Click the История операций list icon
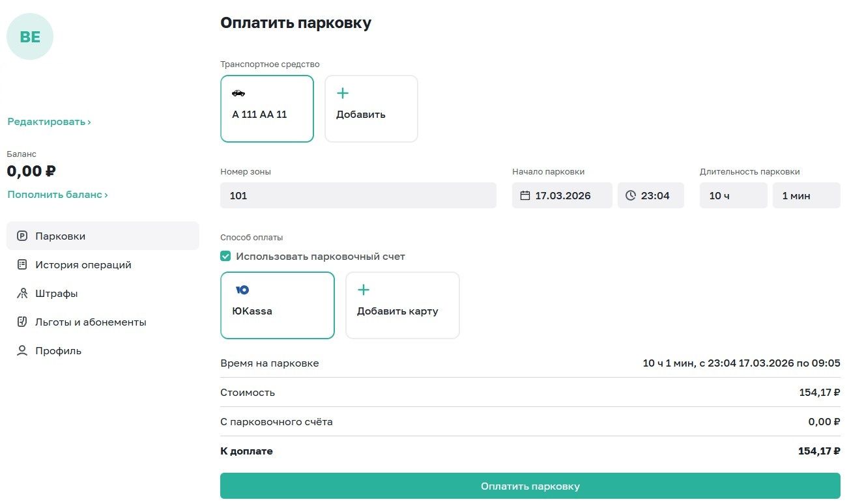 click(22, 265)
